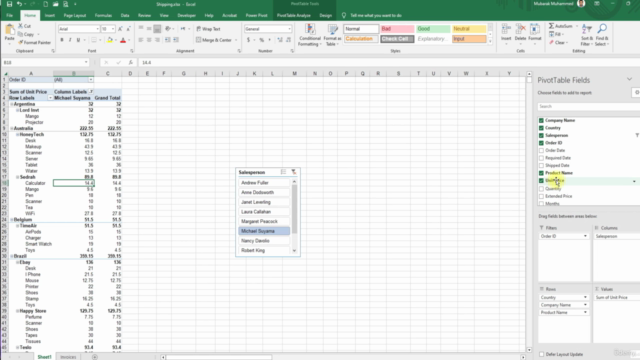Open the Page Layout ribbon tab

(x=75, y=16)
